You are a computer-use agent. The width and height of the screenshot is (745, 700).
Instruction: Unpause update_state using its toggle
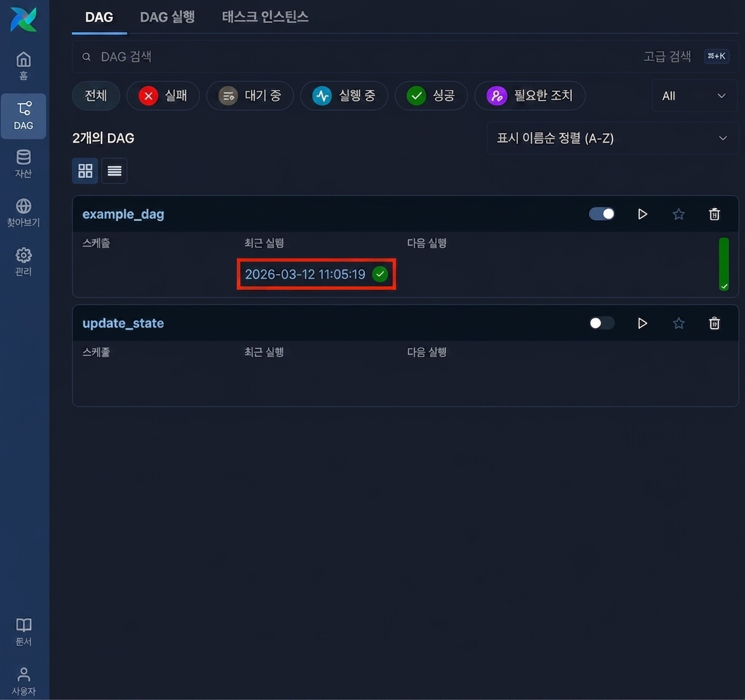tap(602, 323)
